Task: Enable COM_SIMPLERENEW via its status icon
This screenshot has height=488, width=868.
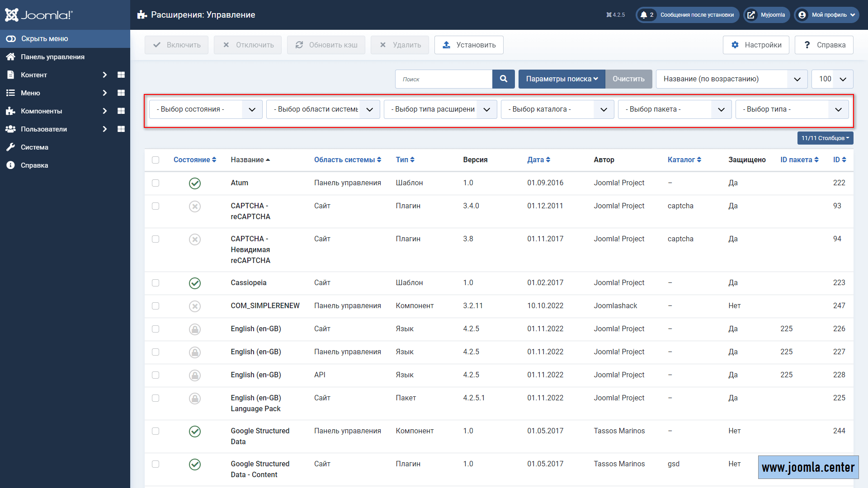Action: coord(194,306)
